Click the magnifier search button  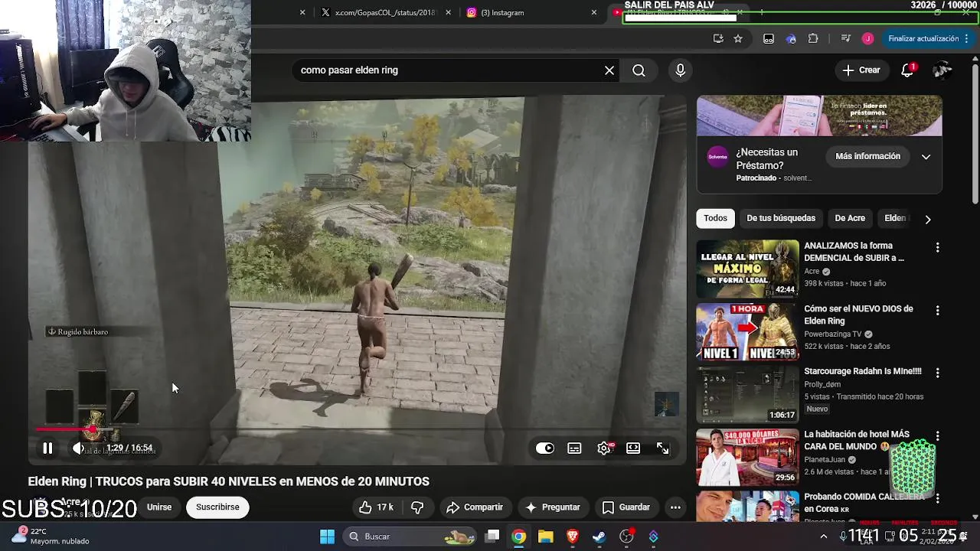[x=639, y=70]
